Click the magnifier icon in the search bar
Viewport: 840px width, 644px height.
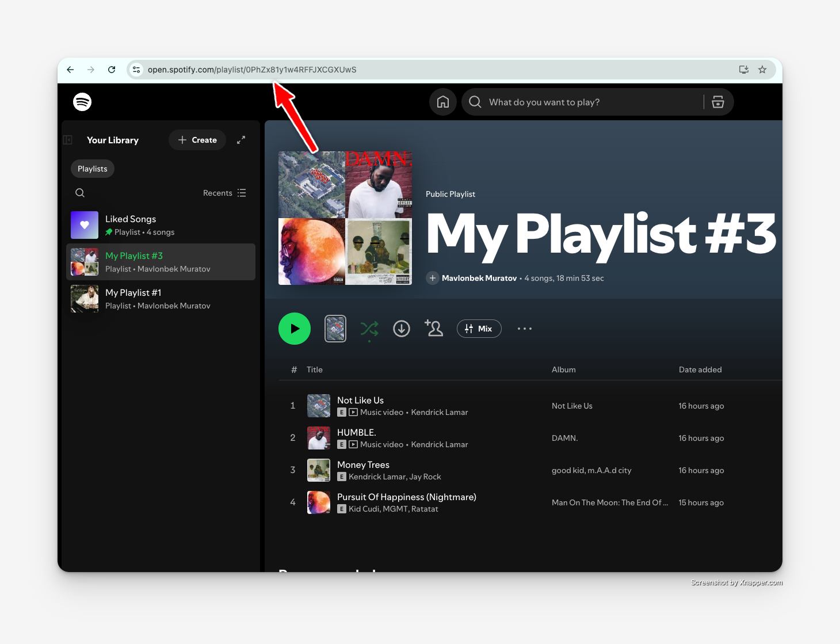point(475,102)
